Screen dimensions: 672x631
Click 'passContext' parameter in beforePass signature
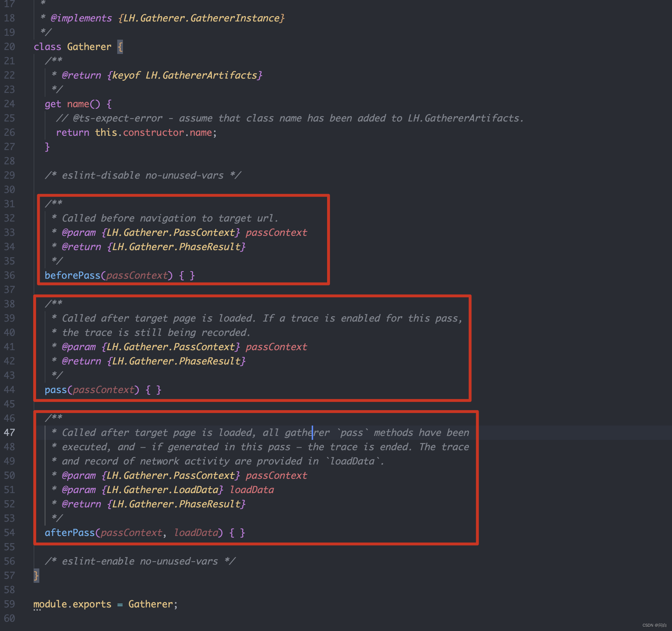[x=137, y=275]
